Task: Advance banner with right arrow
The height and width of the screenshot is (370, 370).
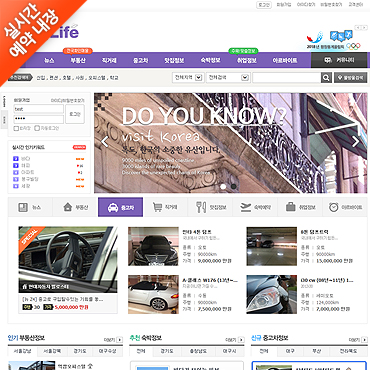Action: (356, 142)
